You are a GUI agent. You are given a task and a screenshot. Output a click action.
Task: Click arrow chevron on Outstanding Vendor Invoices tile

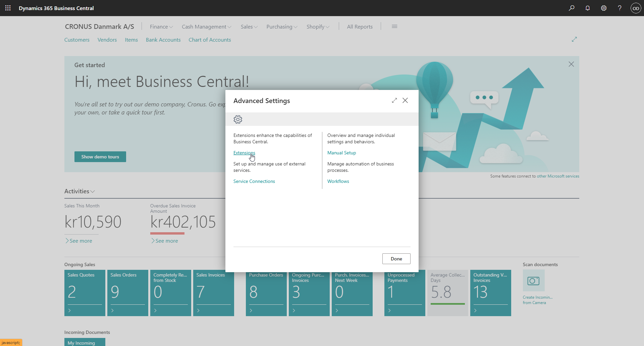[x=475, y=310]
